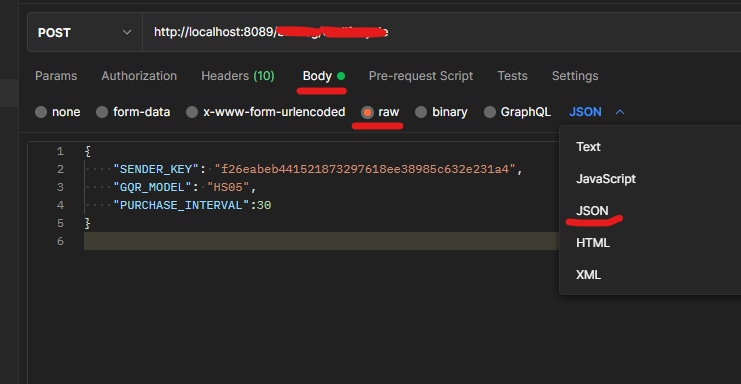
Task: Click the "HS05" value in editor
Action: (x=228, y=188)
